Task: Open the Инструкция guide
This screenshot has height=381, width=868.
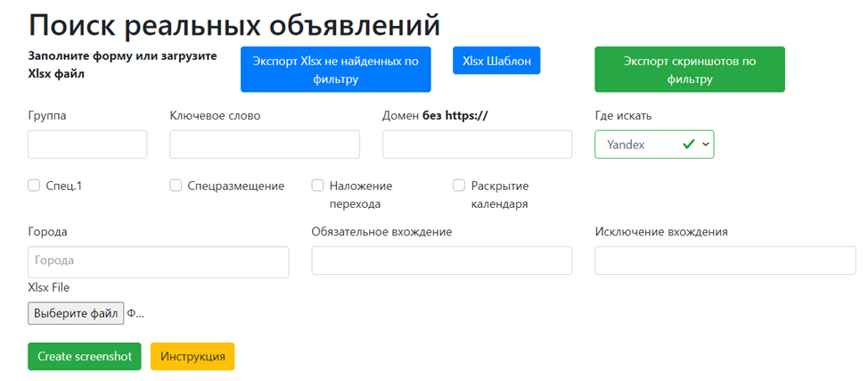Action: coord(192,356)
